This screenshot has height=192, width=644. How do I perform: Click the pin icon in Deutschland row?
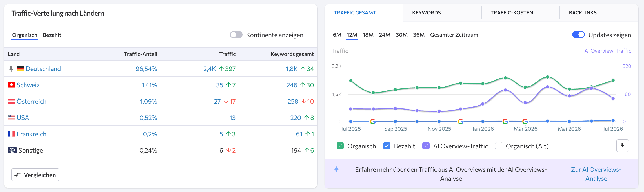[x=11, y=69]
